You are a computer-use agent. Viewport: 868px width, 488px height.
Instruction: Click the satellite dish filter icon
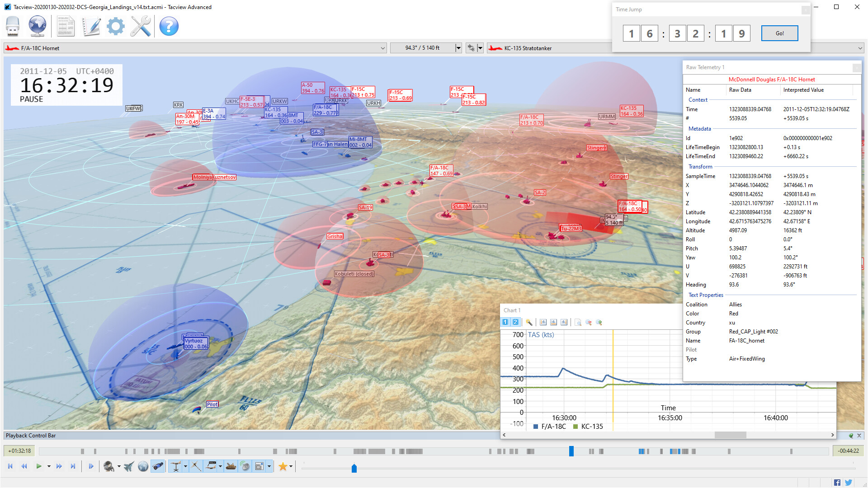point(244,466)
